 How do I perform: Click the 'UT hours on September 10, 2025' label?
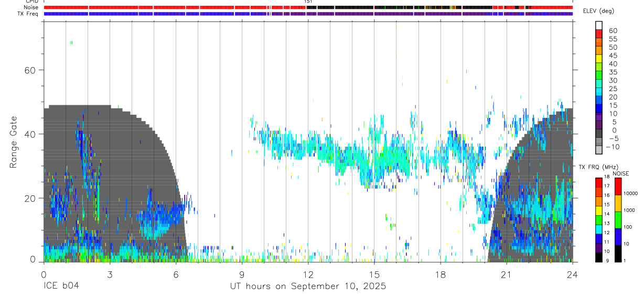click(308, 287)
